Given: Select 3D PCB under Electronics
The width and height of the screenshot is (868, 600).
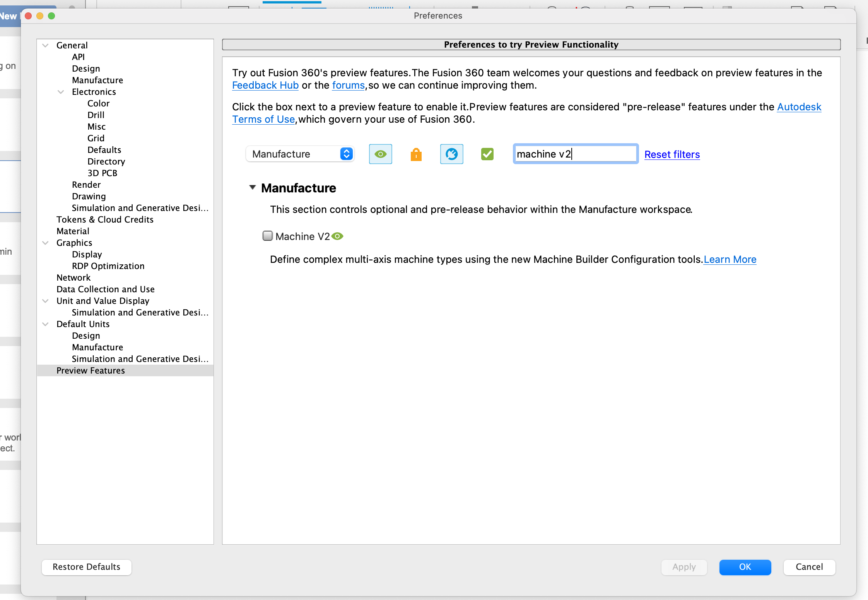Looking at the screenshot, I should [x=102, y=173].
